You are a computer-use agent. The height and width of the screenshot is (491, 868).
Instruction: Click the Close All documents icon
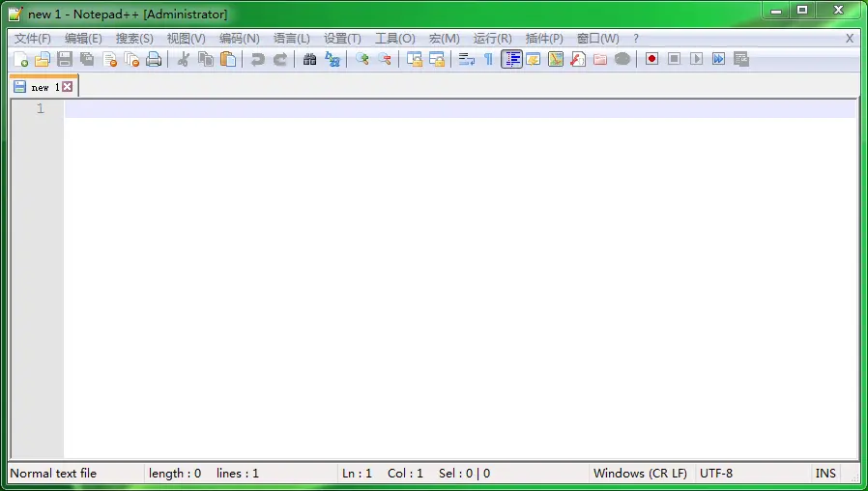131,59
